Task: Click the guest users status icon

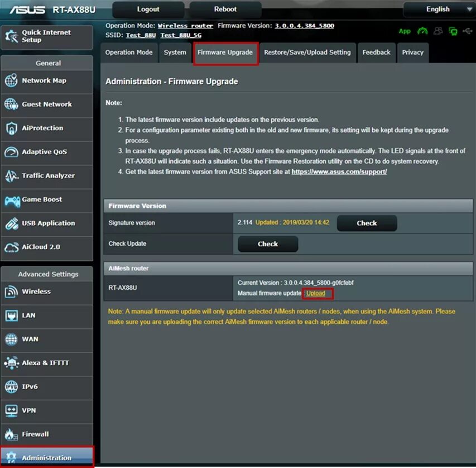Action: 437,31
